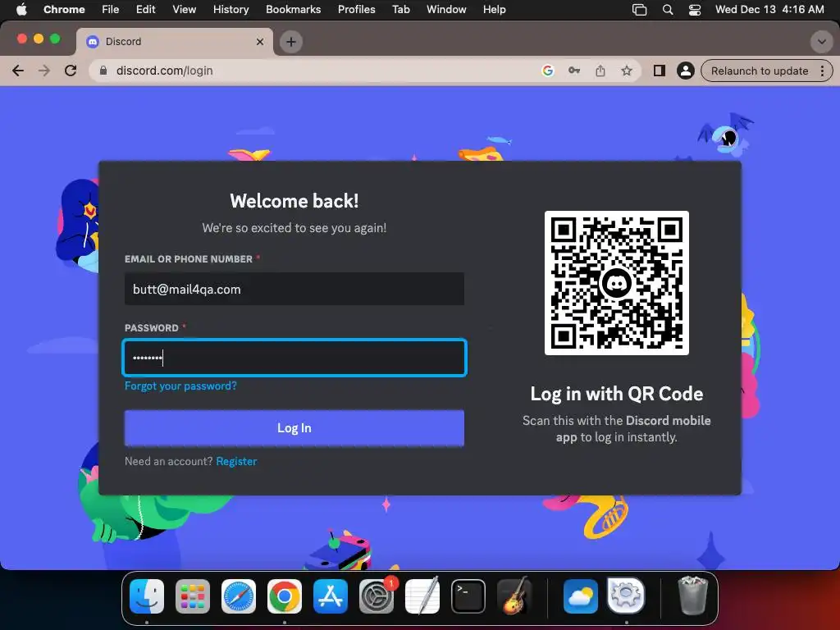Click Forgot your password link
The image size is (840, 630).
pyautogui.click(x=180, y=386)
